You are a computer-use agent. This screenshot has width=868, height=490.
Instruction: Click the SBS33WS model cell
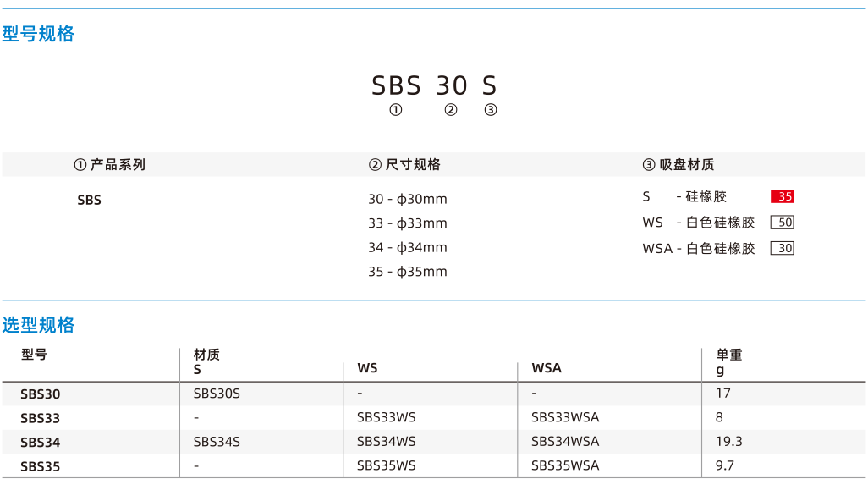coord(387,417)
